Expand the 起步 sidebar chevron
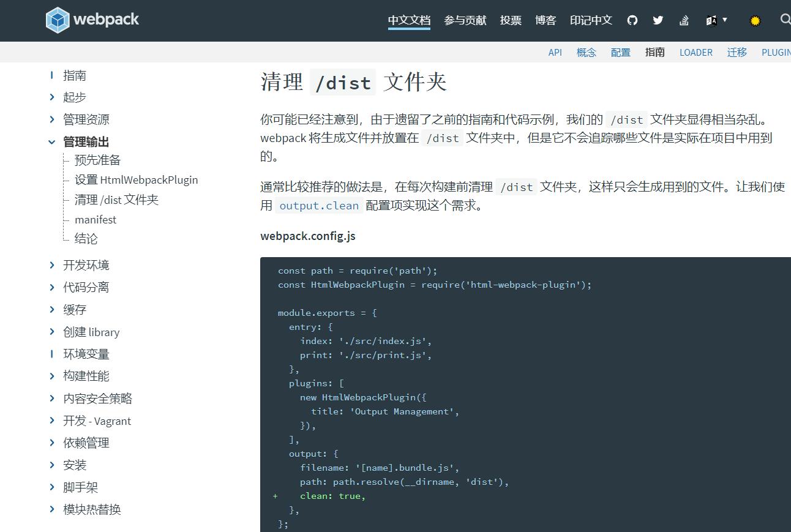The width and height of the screenshot is (791, 532). (52, 97)
